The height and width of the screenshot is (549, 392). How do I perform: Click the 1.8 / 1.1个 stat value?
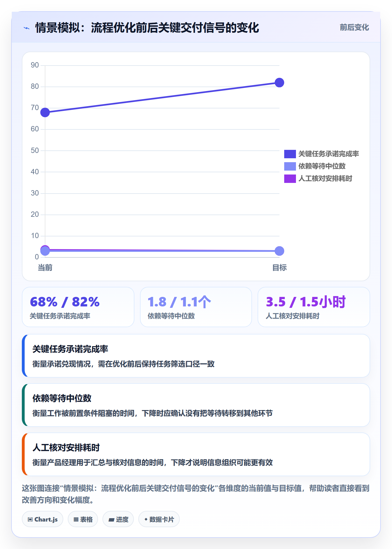[x=179, y=302]
